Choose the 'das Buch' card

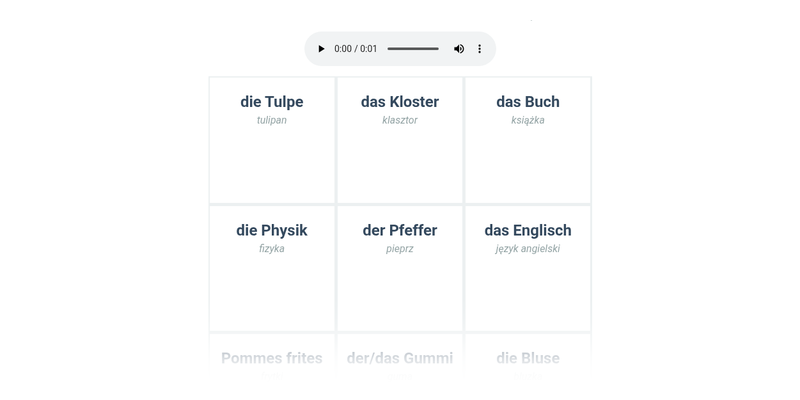pyautogui.click(x=528, y=140)
